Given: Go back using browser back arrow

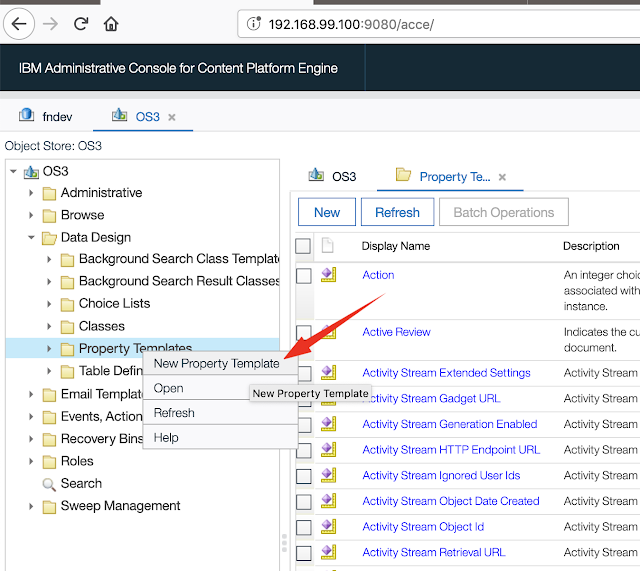Looking at the screenshot, I should [x=19, y=24].
